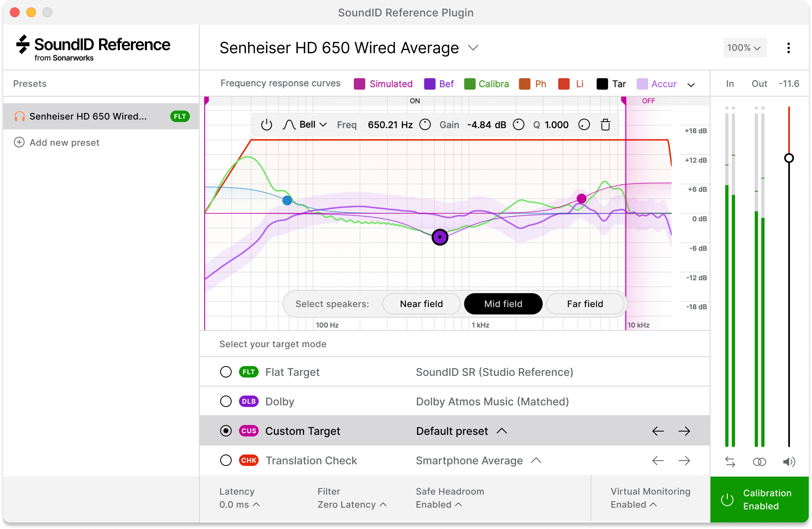Click the Freq value 650.21 Hz

click(x=390, y=125)
